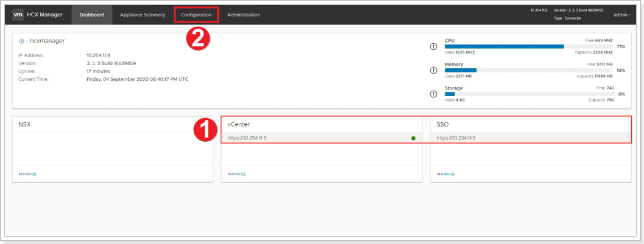Click the SSO URL https://10.254.11.5
644x244 pixels.
tap(456, 138)
